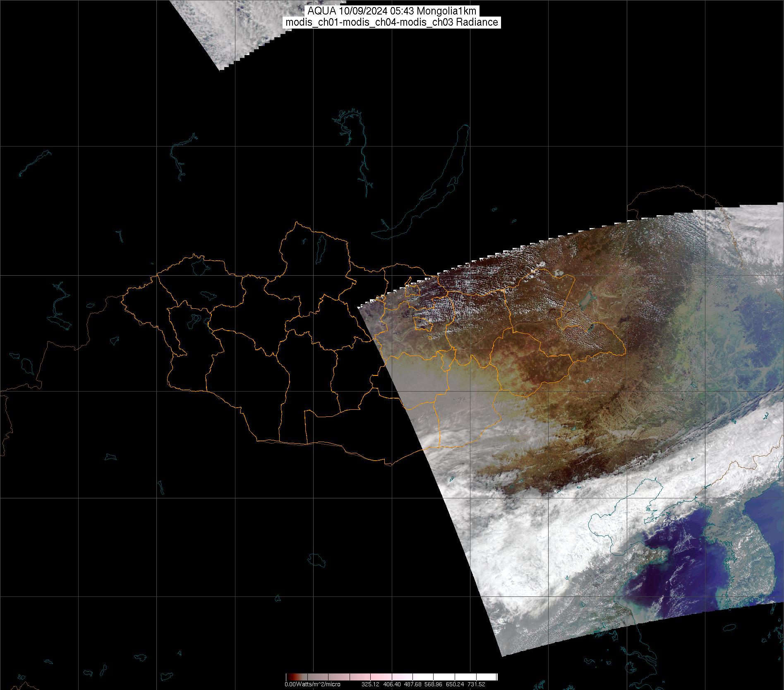This screenshot has height=690, width=784.
Task: Click the "AQUA 10/09/2024 05:43 Mongolia1km" title
Action: tap(392, 11)
